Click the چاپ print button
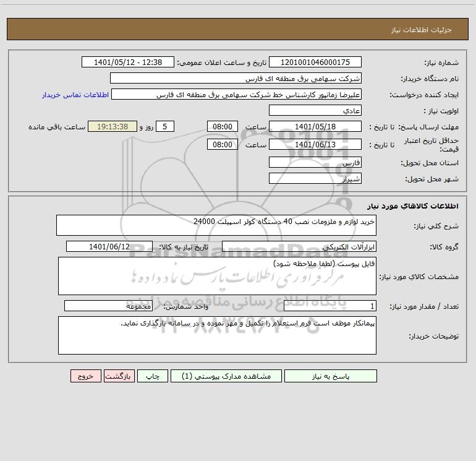The image size is (476, 461). tap(153, 376)
